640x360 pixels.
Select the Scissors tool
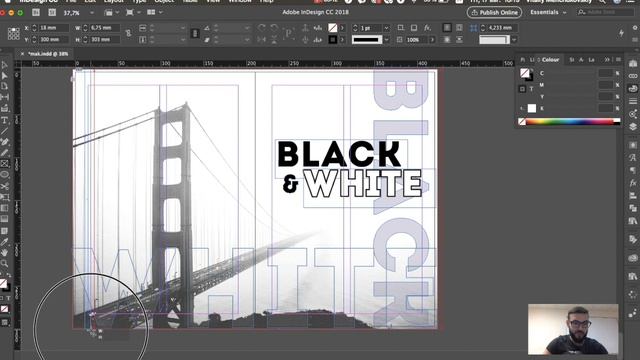4,187
